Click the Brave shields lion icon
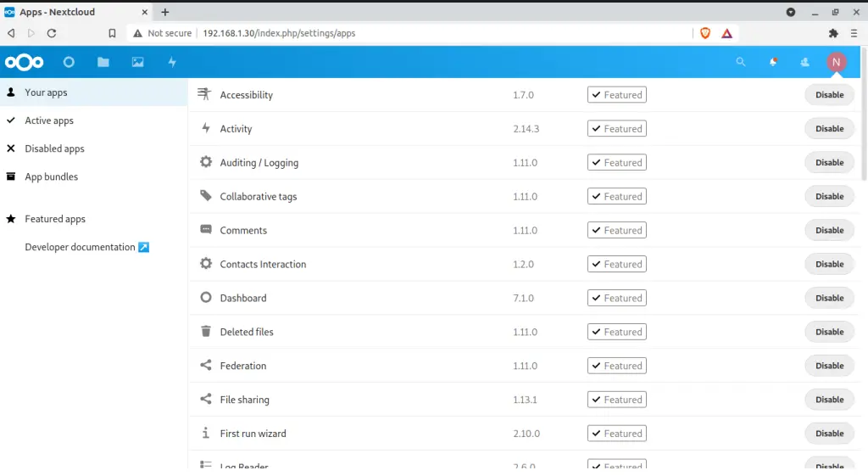The width and height of the screenshot is (868, 476). tap(705, 33)
